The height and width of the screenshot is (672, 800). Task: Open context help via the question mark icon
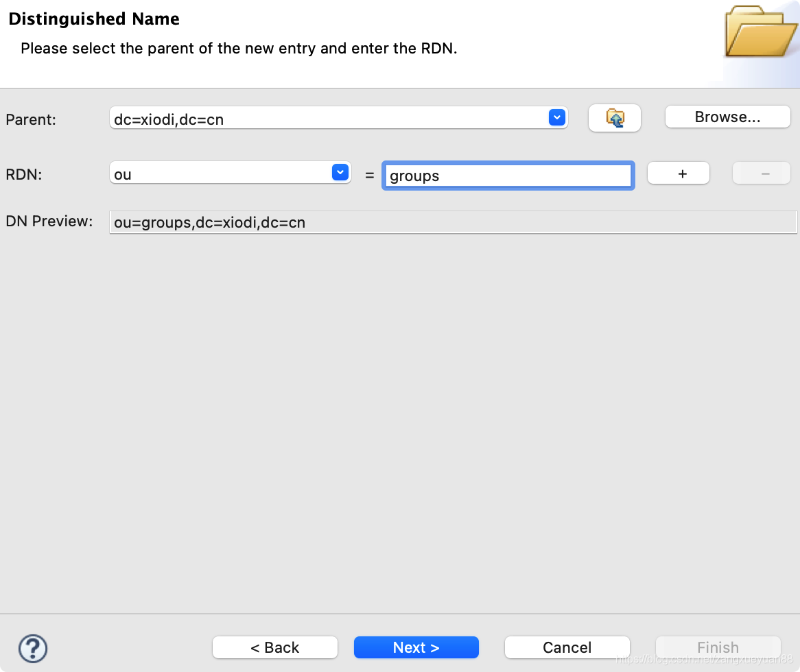click(x=32, y=648)
